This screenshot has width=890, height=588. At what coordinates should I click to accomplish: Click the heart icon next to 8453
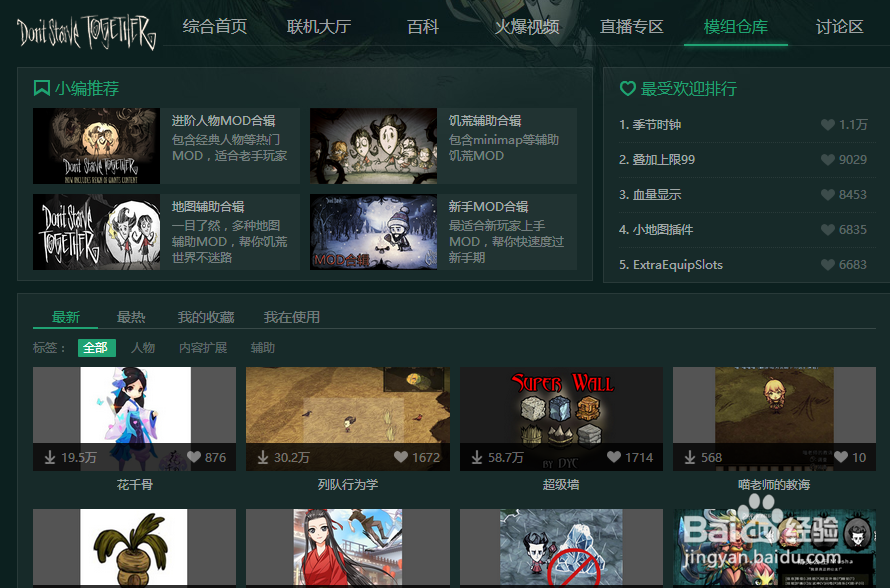(828, 195)
